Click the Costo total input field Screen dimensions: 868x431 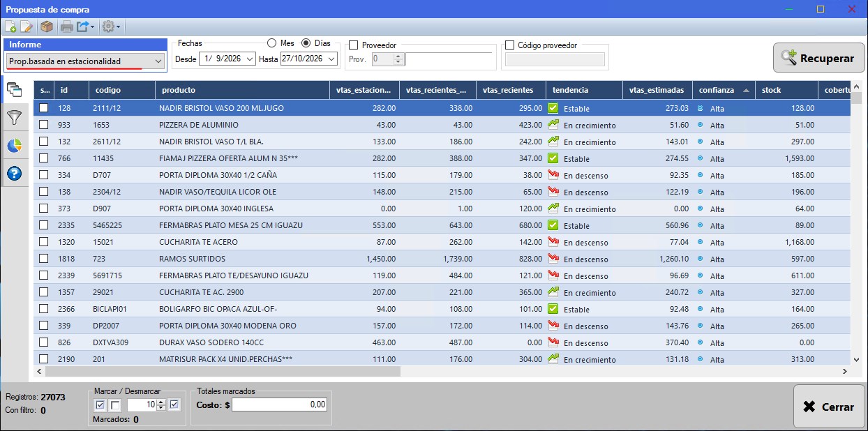[279, 404]
